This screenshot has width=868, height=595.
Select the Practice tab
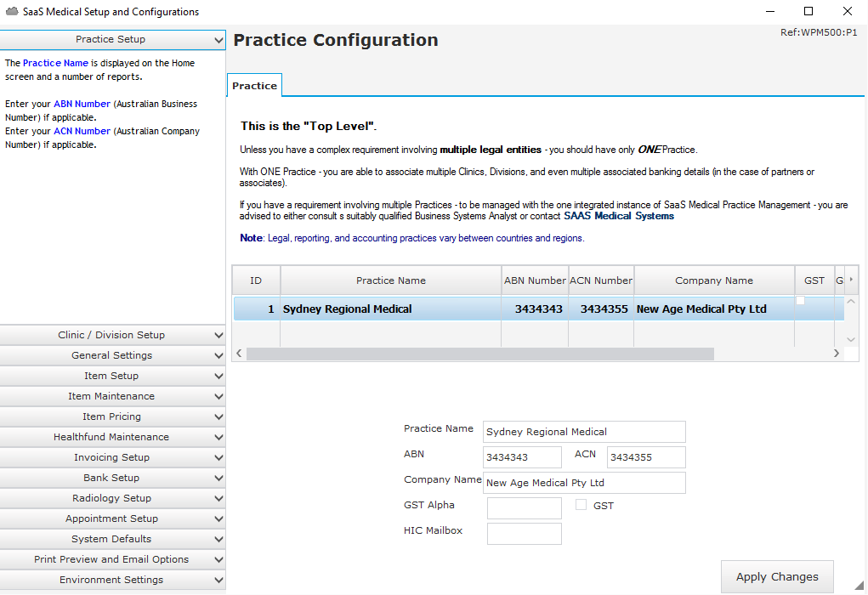coord(255,85)
